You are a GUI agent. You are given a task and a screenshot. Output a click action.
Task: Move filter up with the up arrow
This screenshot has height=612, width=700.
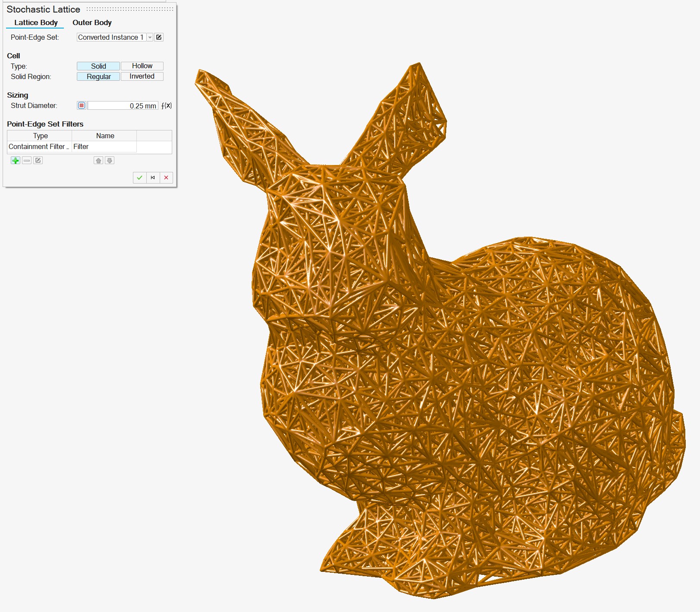coord(98,161)
